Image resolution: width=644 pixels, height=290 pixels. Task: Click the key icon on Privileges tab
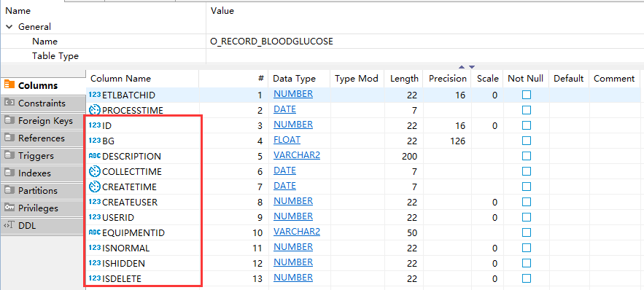tap(9, 208)
